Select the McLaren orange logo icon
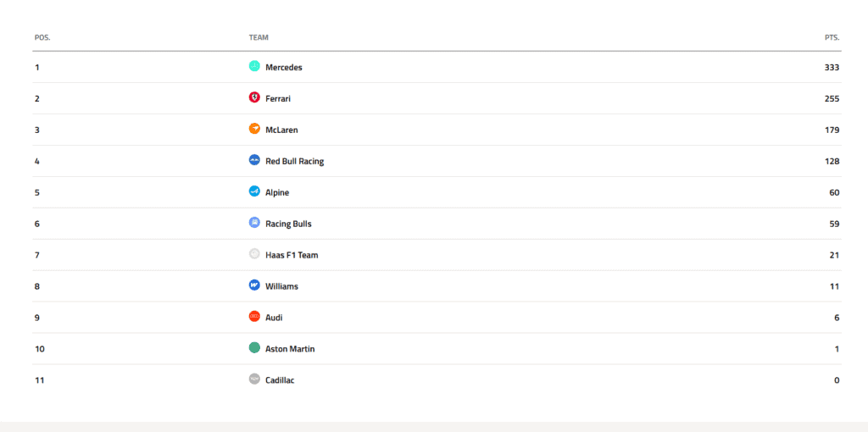 tap(254, 129)
